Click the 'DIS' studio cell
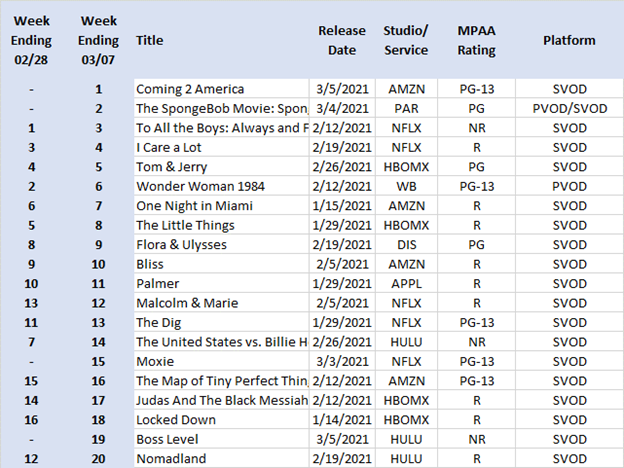The image size is (624, 468). point(405,245)
